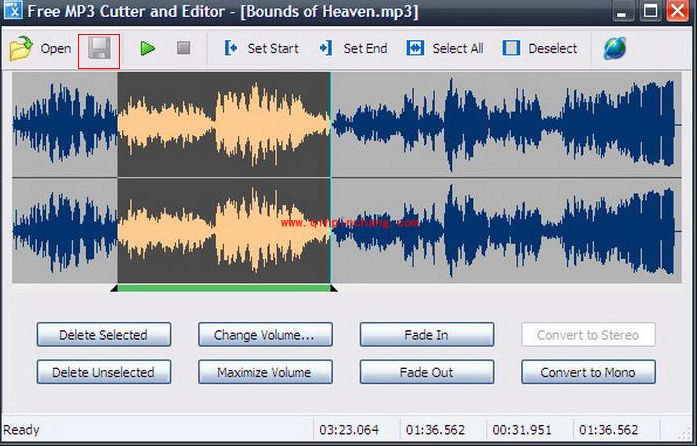Image resolution: width=699 pixels, height=446 pixels.
Task: Click the Set Start label
Action: (273, 48)
